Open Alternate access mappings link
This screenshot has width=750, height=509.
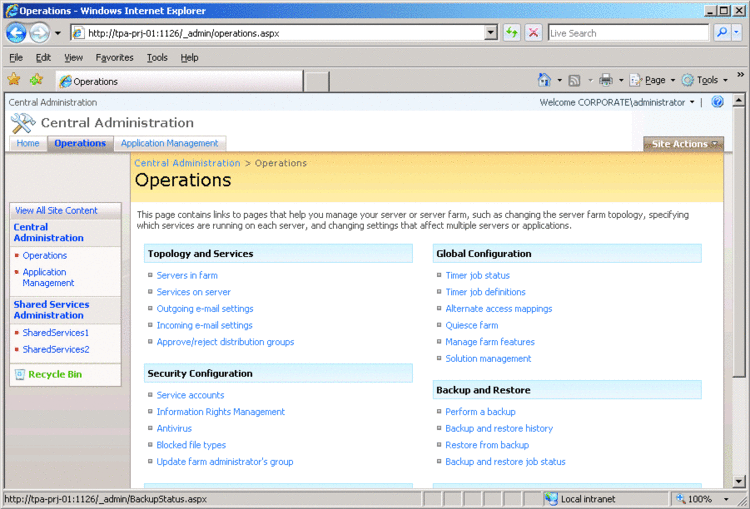(499, 309)
